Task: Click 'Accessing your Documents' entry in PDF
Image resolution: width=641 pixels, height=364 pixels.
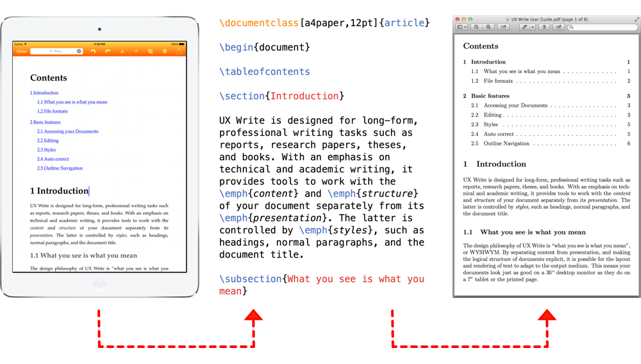Action: pos(515,105)
